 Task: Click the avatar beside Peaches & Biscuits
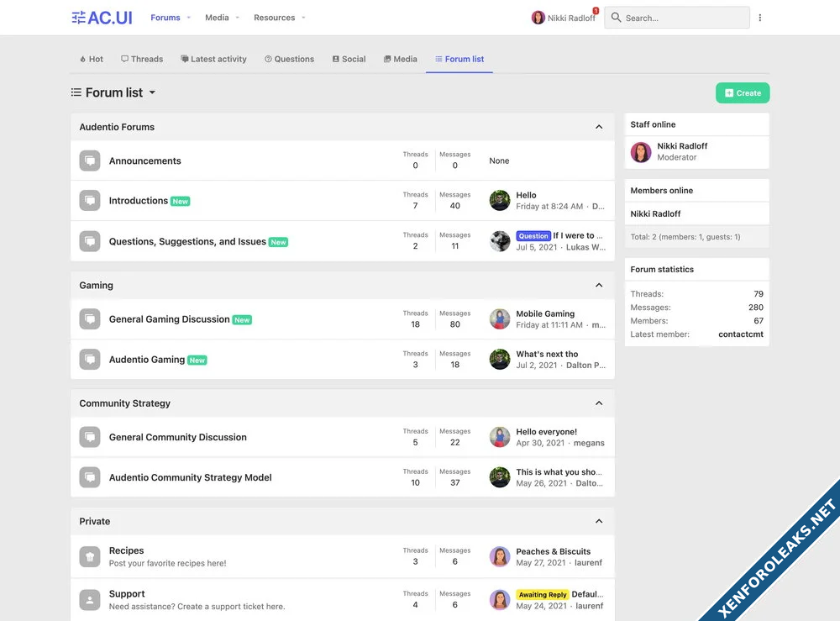[500, 556]
